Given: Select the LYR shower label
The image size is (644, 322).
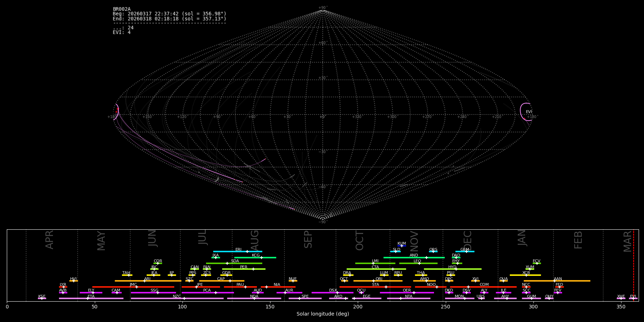Looking at the screenshot, I should pyautogui.click(x=63, y=284).
